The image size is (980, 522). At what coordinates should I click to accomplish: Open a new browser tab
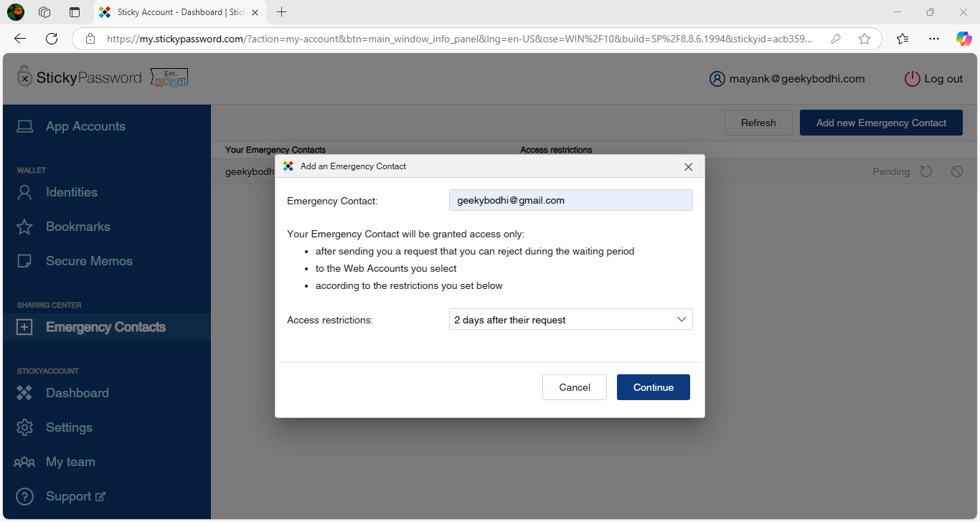(x=282, y=12)
